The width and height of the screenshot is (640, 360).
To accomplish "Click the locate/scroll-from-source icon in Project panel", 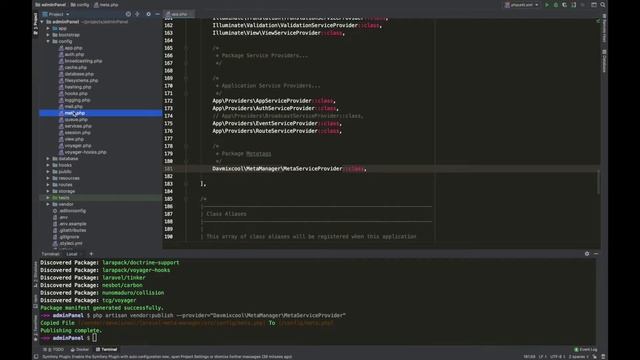I will pyautogui.click(x=128, y=14).
